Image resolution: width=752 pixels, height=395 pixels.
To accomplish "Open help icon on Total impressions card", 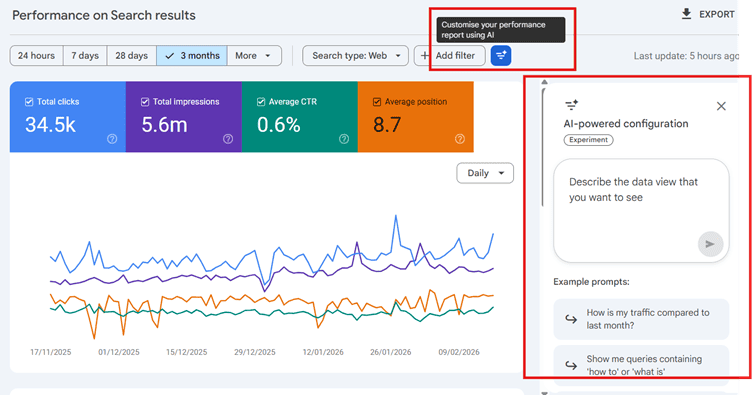I will click(228, 139).
